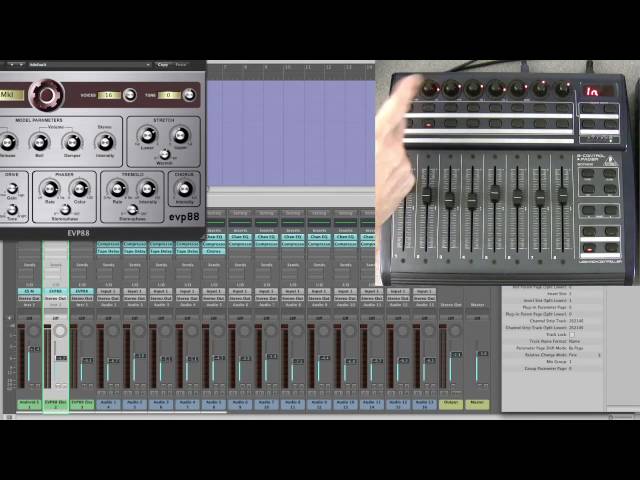Image resolution: width=640 pixels, height=480 pixels.
Task: Click the pan knob on selected EVP88 channel
Action: [x=60, y=331]
